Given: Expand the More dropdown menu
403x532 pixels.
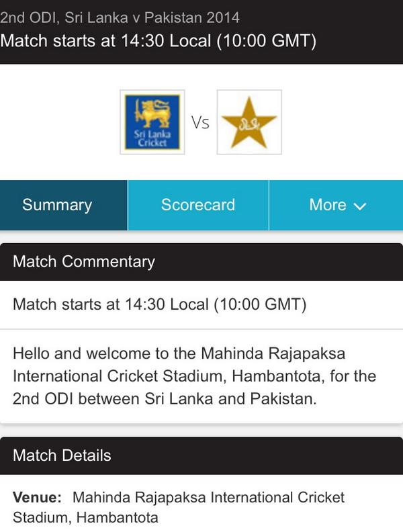Looking at the screenshot, I should click(337, 205).
